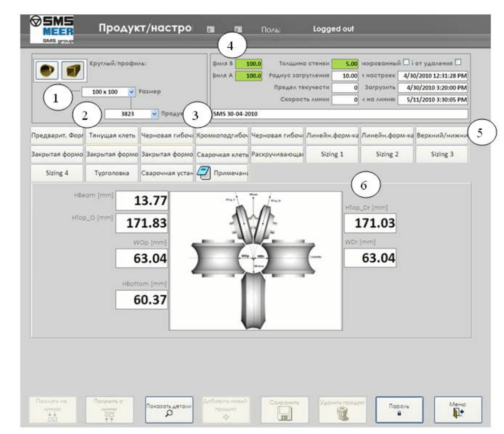Click the Радиус загругления 10.00 field
The height and width of the screenshot is (434, 504).
[345, 76]
